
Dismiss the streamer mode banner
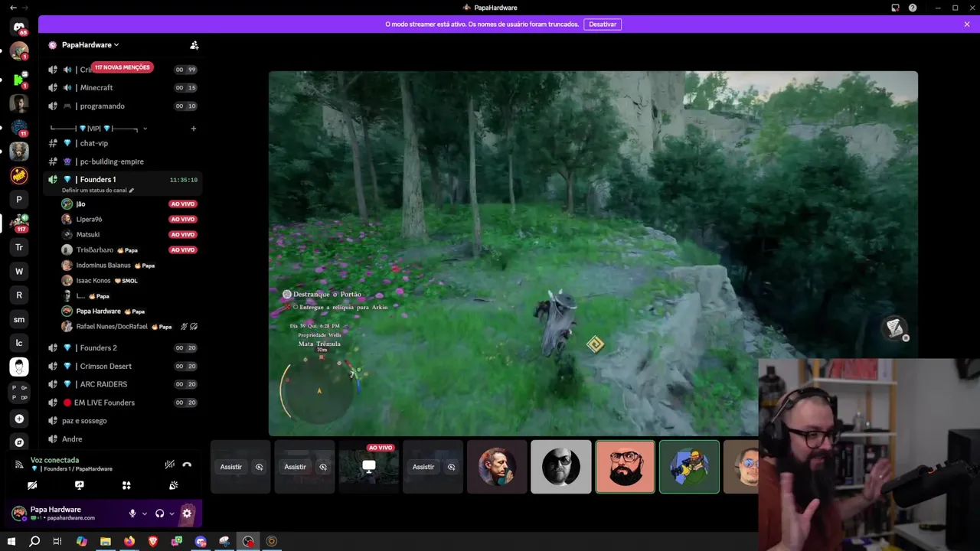(x=967, y=24)
